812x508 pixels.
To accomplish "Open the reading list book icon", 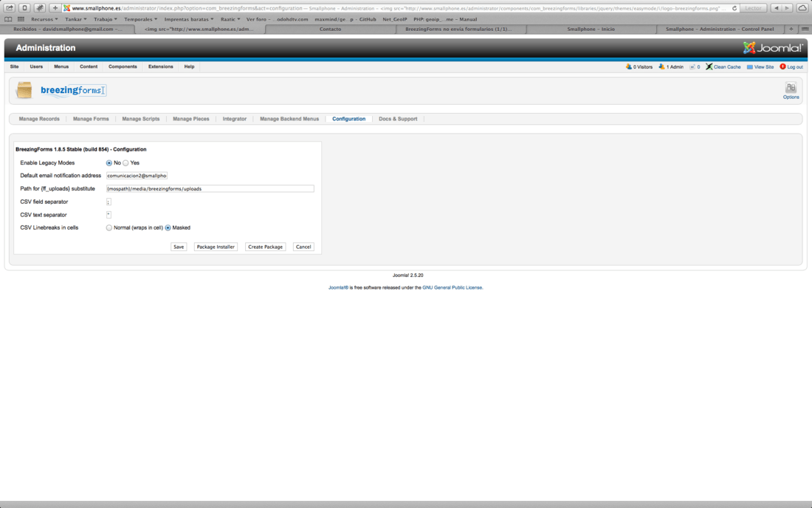I will (8, 19).
